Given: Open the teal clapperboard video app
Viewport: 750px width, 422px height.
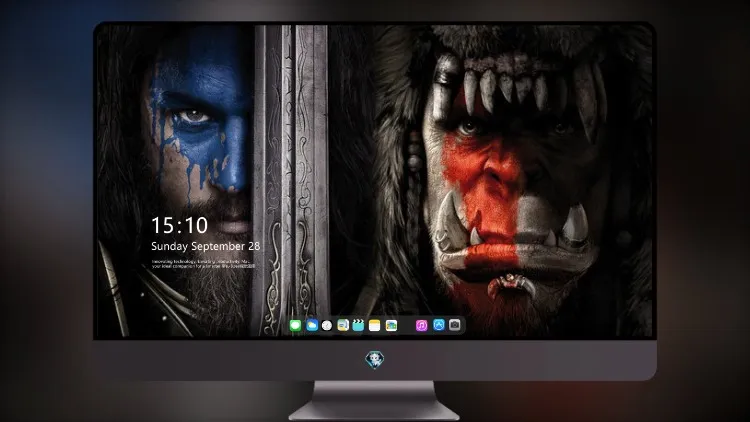Looking at the screenshot, I should [358, 325].
